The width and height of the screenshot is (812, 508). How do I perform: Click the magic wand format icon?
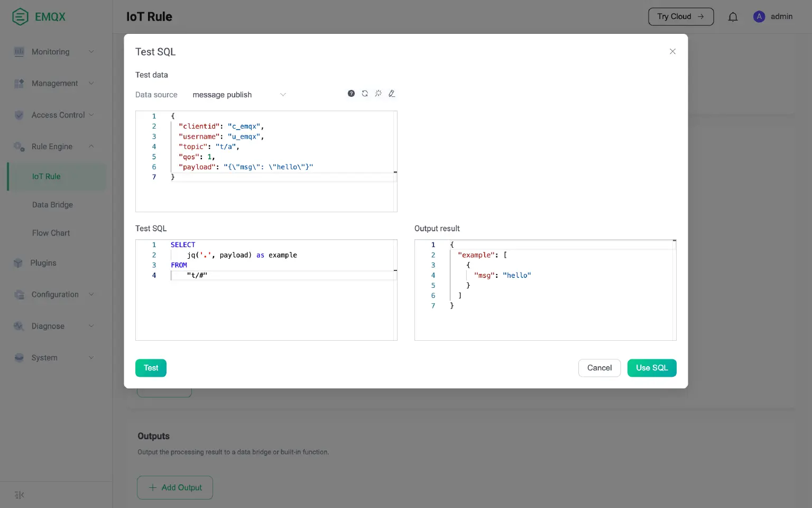coord(379,94)
